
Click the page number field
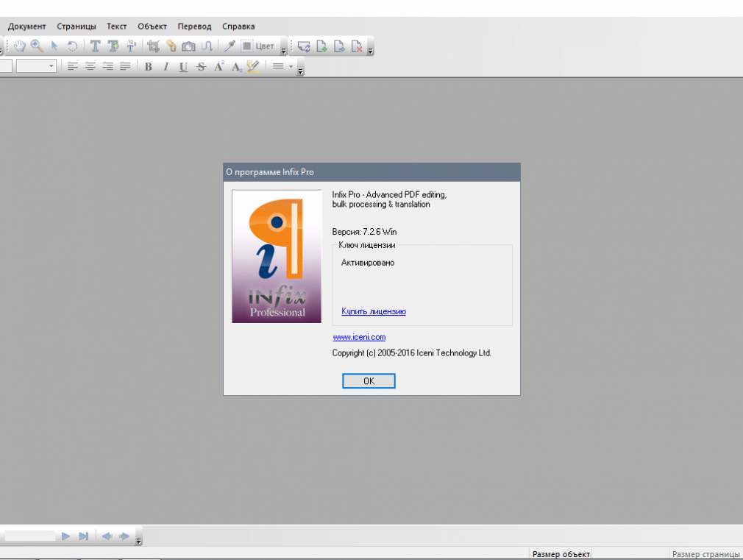tap(30, 536)
